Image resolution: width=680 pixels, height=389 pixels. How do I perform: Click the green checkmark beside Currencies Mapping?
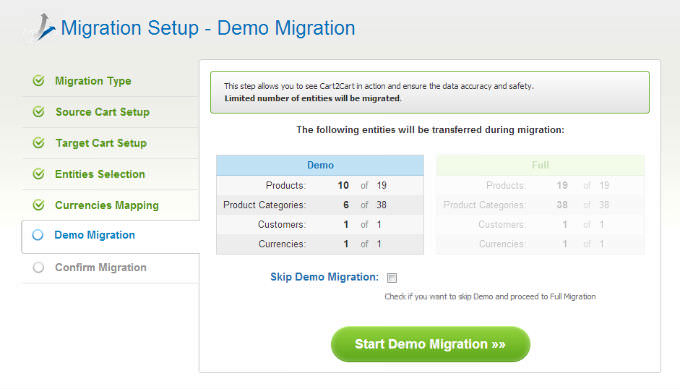[x=39, y=205]
